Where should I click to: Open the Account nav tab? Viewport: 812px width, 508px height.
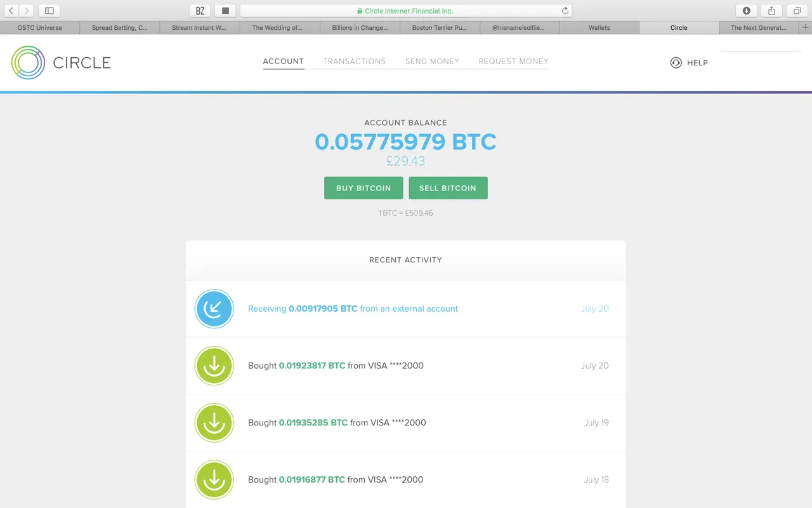coord(284,62)
